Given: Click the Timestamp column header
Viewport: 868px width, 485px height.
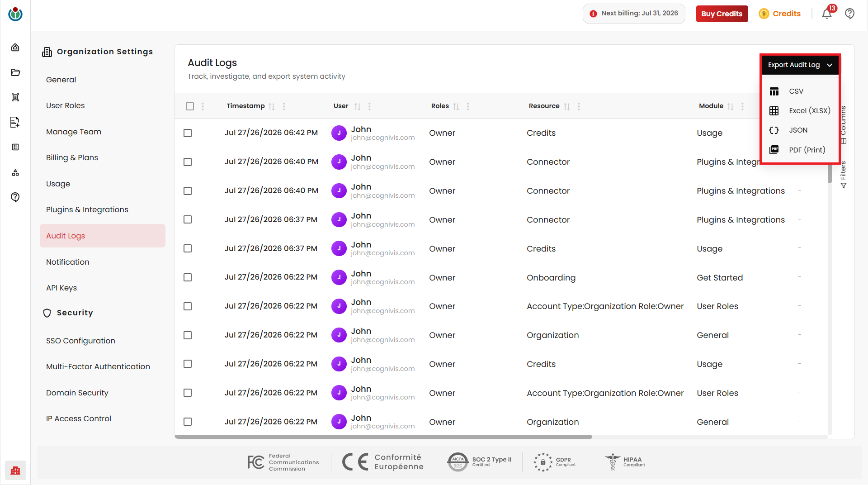Looking at the screenshot, I should point(245,106).
